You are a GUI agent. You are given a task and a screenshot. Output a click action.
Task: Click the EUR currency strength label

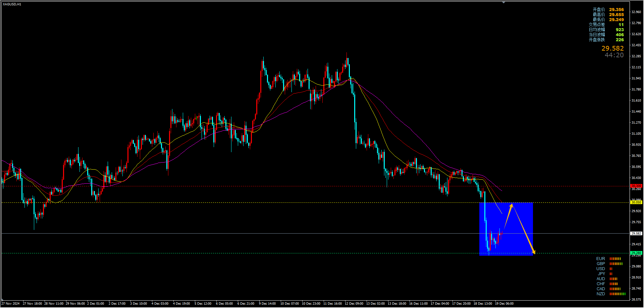(601, 259)
